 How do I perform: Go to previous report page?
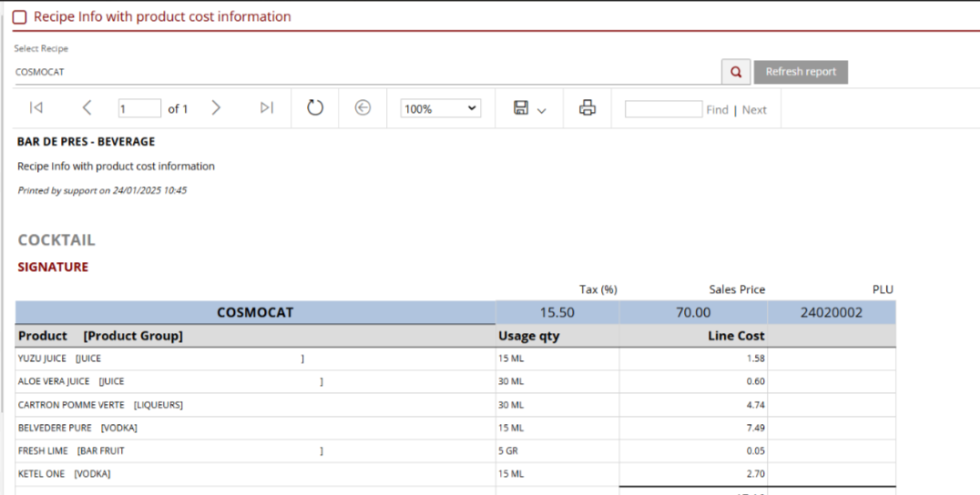click(87, 108)
